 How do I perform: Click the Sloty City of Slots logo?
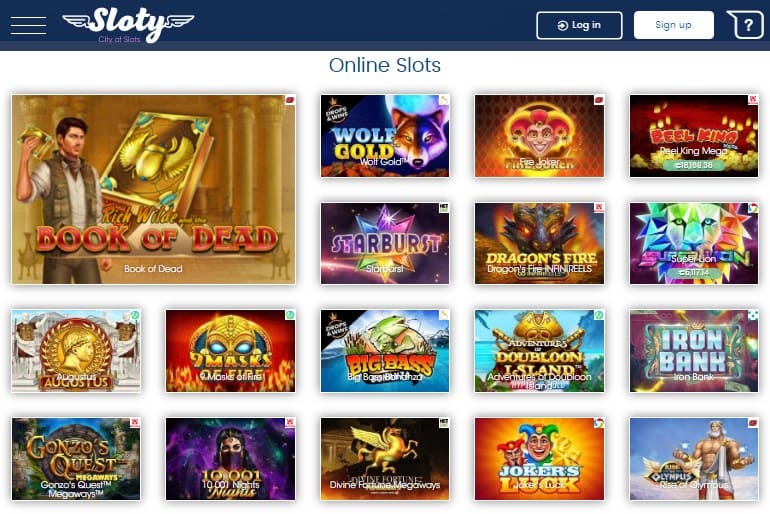coord(128,25)
